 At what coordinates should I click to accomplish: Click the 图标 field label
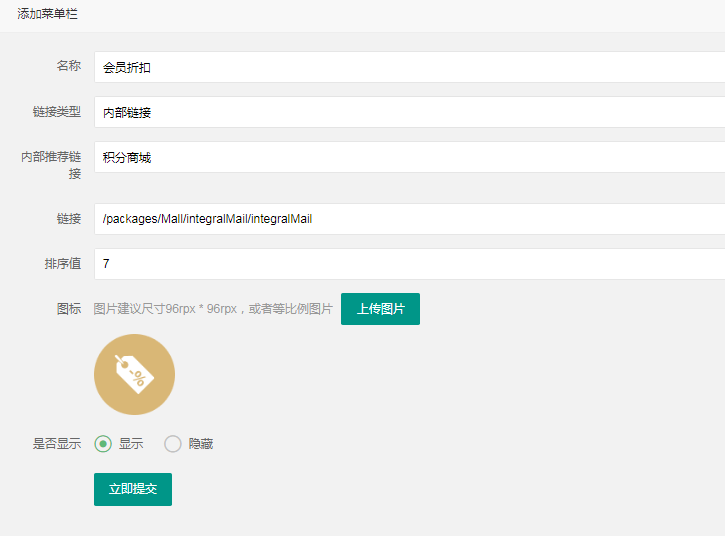click(x=69, y=309)
